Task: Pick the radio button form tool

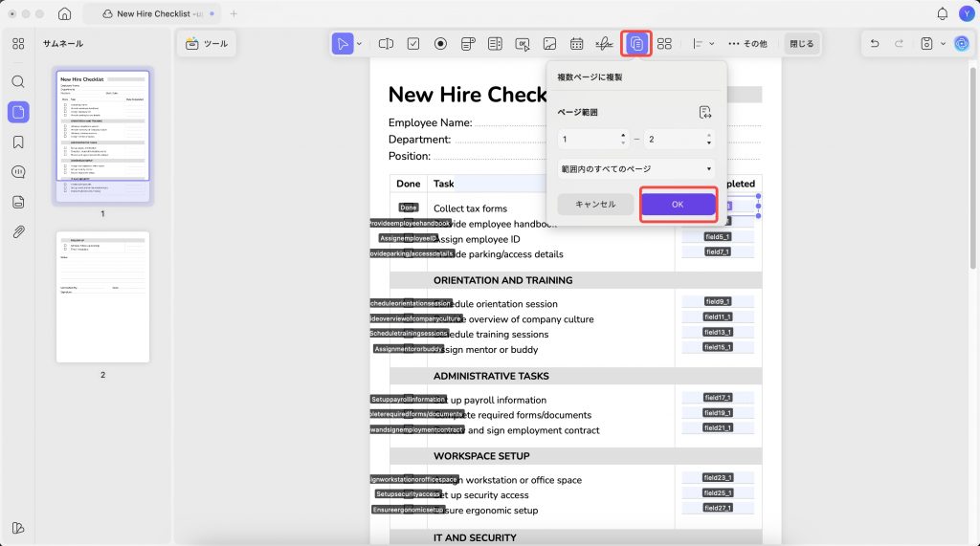Action: [x=440, y=44]
